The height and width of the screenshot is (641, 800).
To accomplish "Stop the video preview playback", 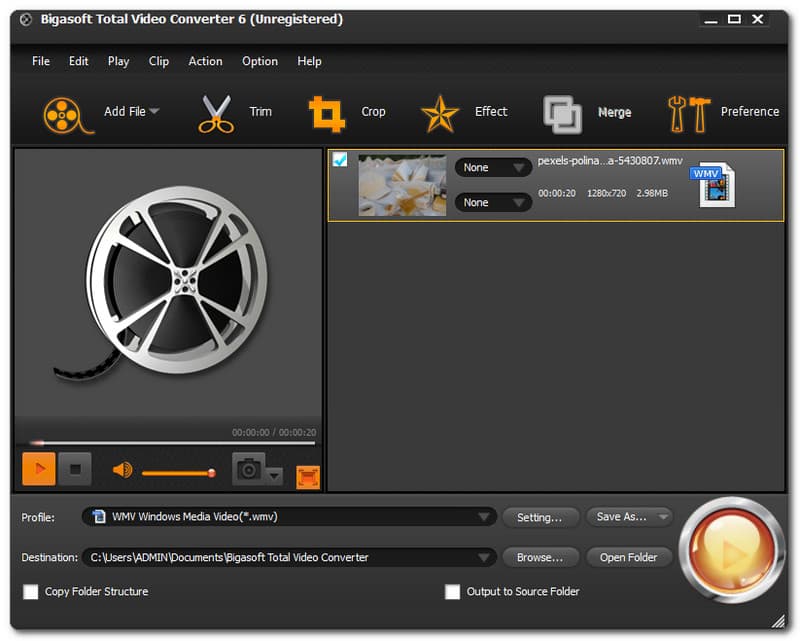I will click(x=75, y=469).
